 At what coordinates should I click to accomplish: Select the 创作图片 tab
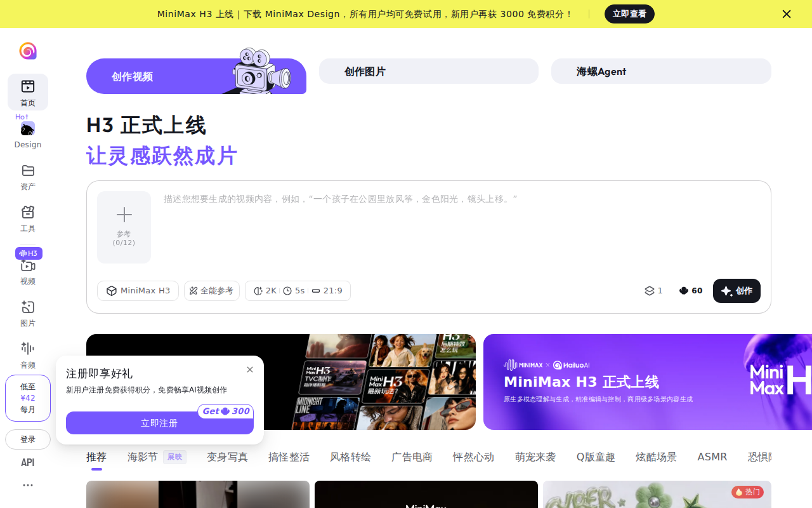pyautogui.click(x=429, y=71)
